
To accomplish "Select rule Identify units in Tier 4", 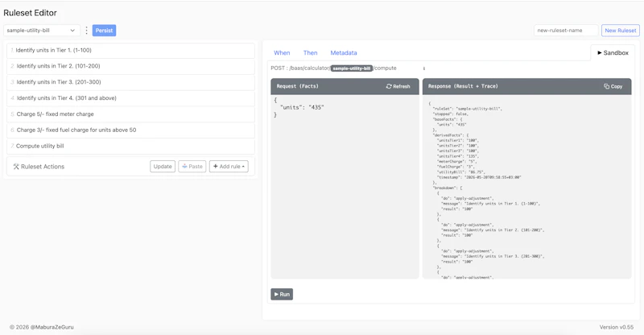I will [130, 98].
